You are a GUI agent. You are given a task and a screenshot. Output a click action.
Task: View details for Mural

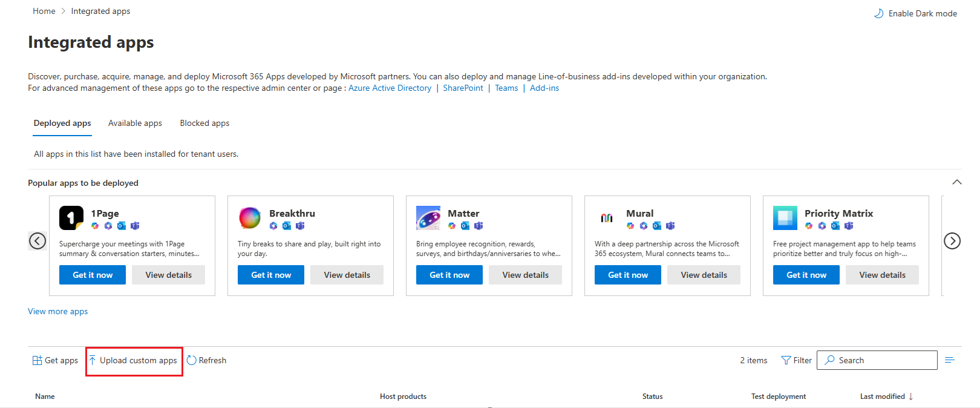(704, 275)
